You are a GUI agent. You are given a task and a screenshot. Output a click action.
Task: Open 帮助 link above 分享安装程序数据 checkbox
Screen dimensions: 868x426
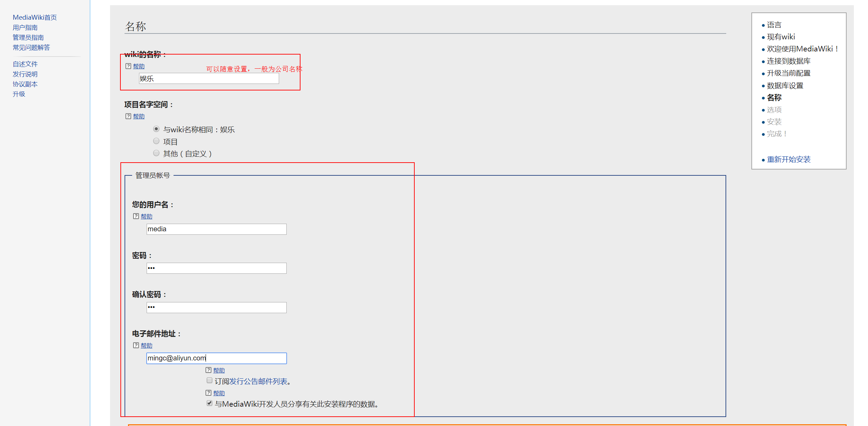[x=219, y=393]
